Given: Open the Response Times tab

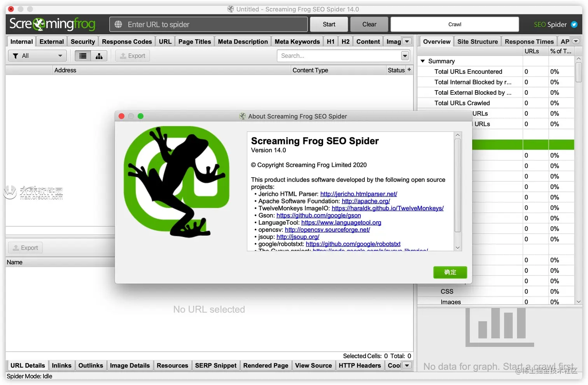Looking at the screenshot, I should coord(529,42).
